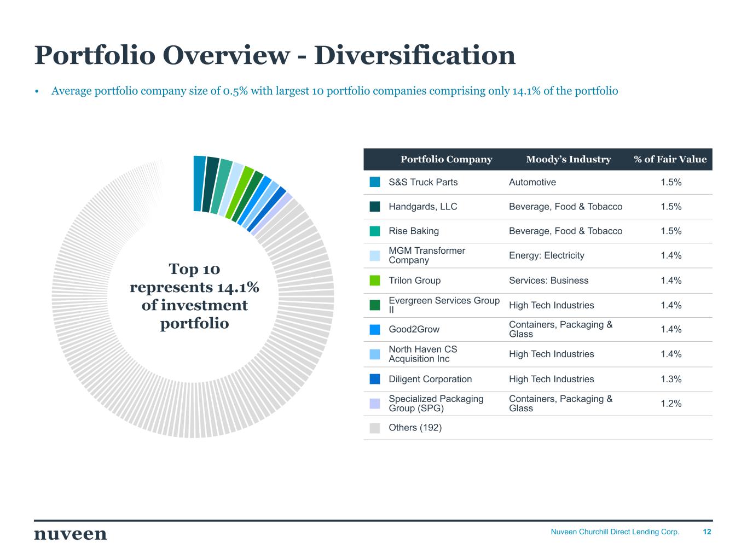The width and height of the screenshot is (747, 560).
Task: Click the page number 12
Action: 707,532
